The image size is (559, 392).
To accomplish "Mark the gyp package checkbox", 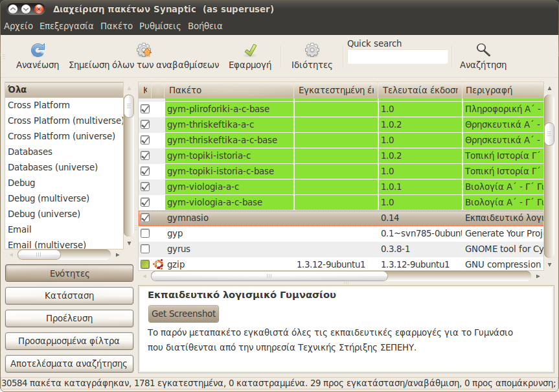I will coord(145,233).
